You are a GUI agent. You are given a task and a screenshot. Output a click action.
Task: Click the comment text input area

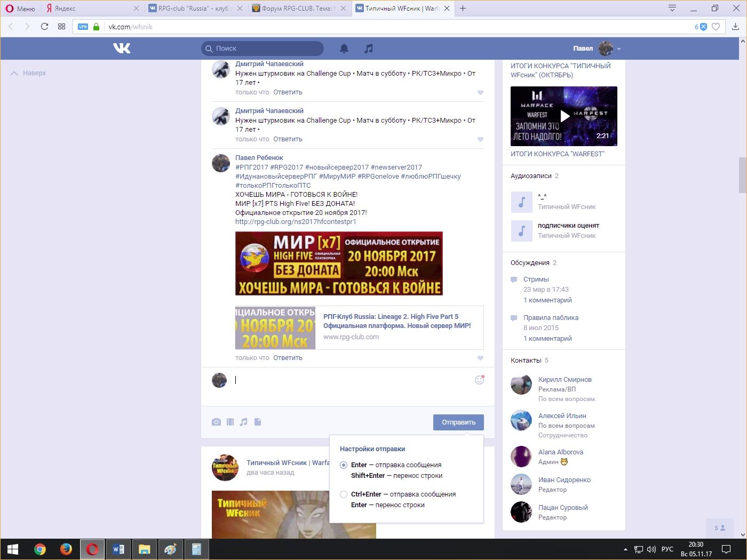point(352,380)
